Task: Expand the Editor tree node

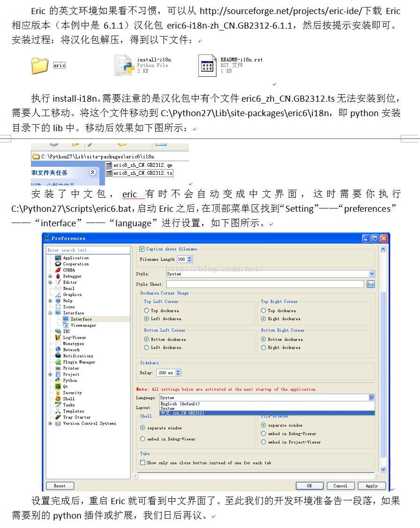Action: click(x=50, y=282)
